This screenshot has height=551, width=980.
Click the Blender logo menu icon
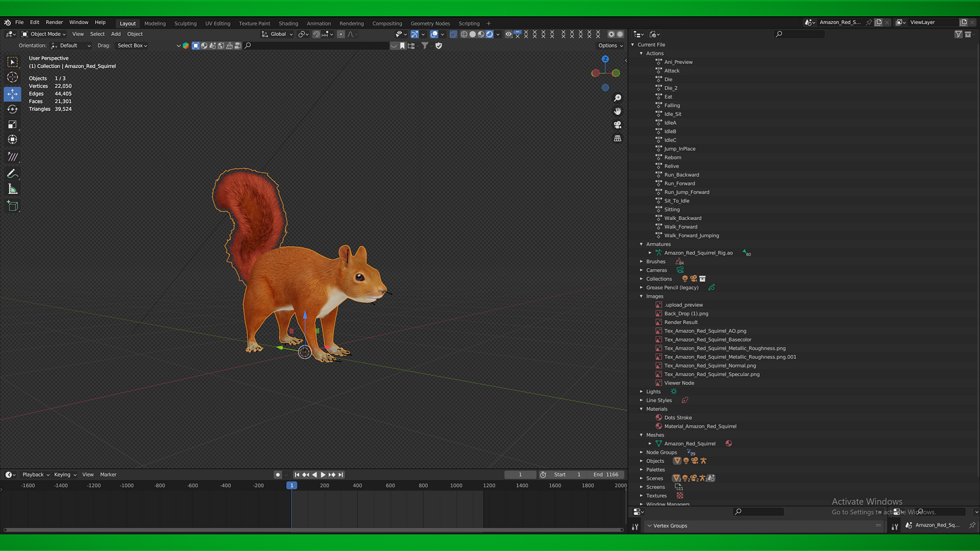pos(7,22)
